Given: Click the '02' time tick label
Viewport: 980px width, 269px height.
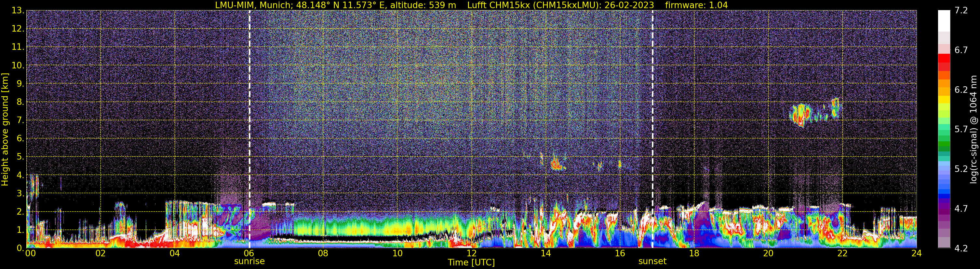Looking at the screenshot, I should click(x=101, y=253).
